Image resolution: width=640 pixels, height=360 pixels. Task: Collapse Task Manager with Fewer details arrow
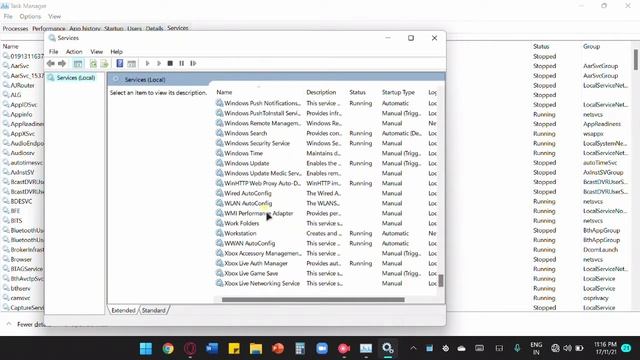coord(9,324)
